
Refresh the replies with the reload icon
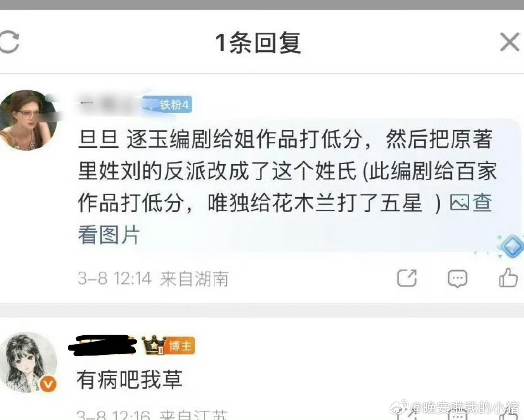9,42
